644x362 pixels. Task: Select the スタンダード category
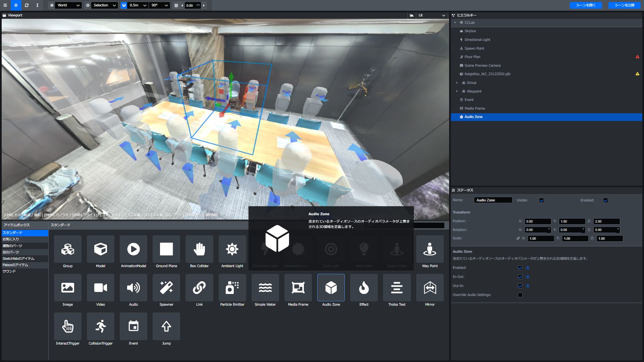[25, 233]
